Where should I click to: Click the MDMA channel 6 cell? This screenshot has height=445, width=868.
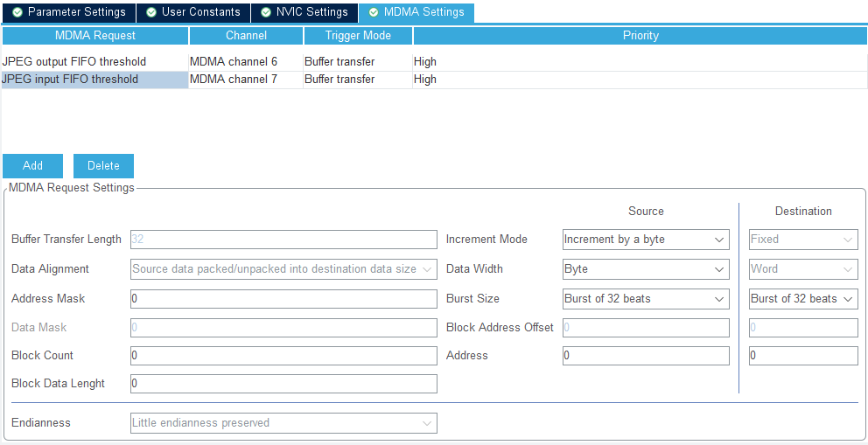[246, 62]
